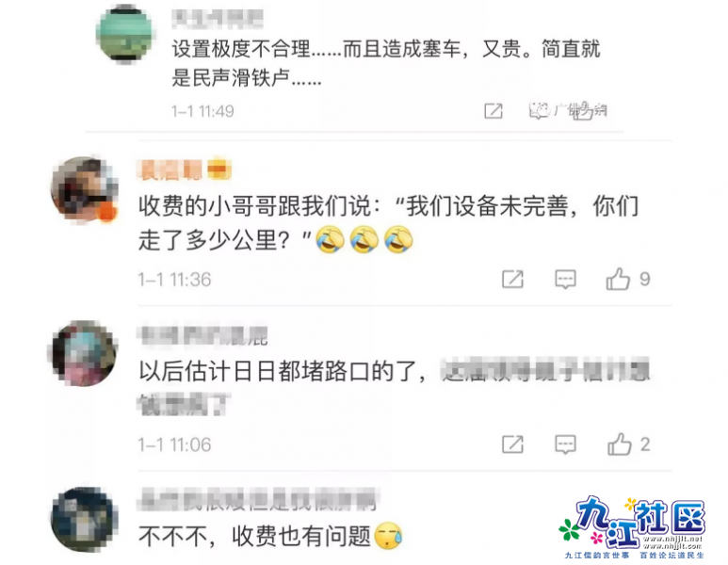728x565 pixels.
Task: Tap membership badge beside the orange username
Action: click(218, 169)
